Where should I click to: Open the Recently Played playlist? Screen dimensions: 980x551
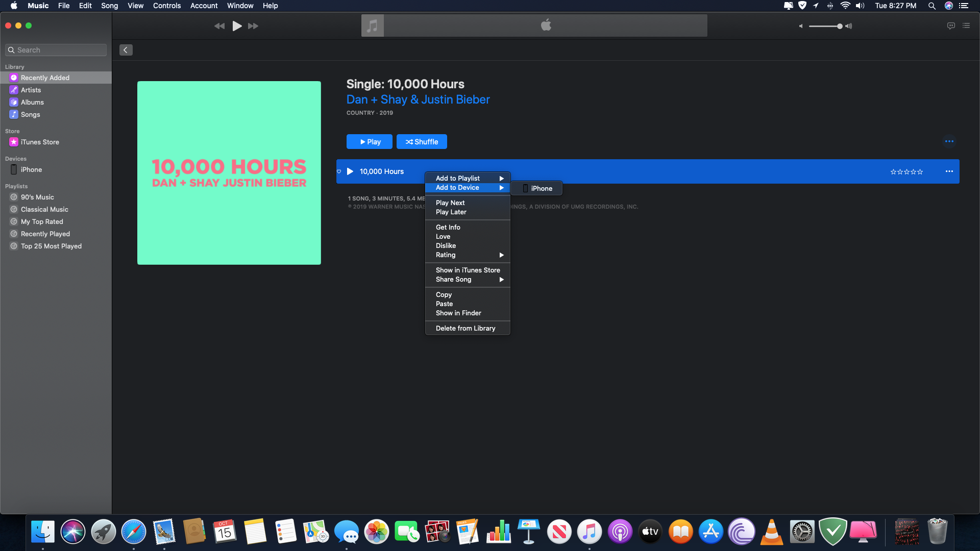[x=56, y=234]
